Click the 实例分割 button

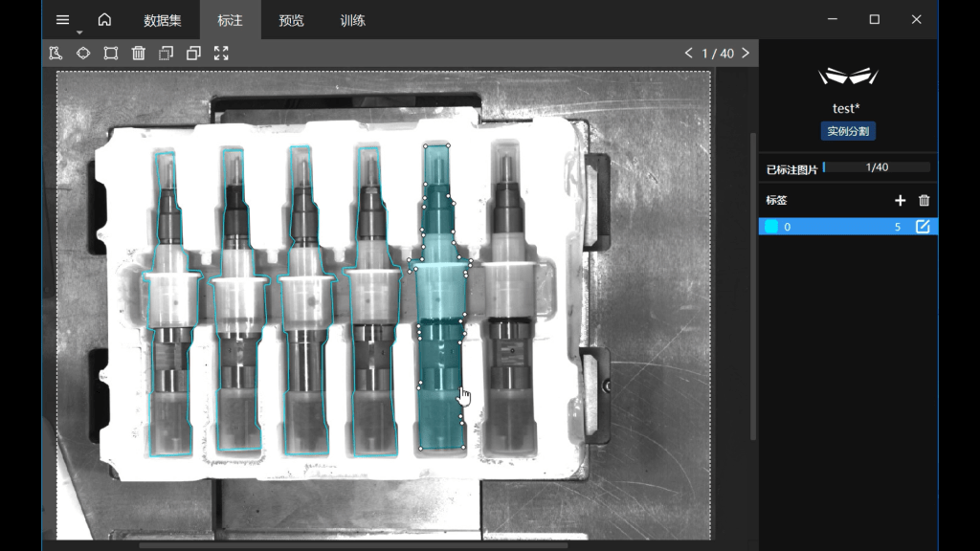[x=847, y=131]
